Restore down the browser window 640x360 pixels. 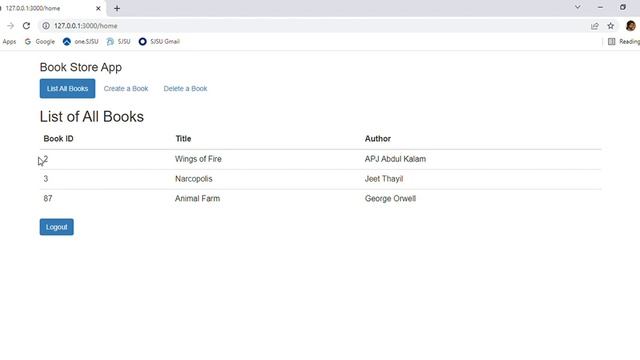623,7
